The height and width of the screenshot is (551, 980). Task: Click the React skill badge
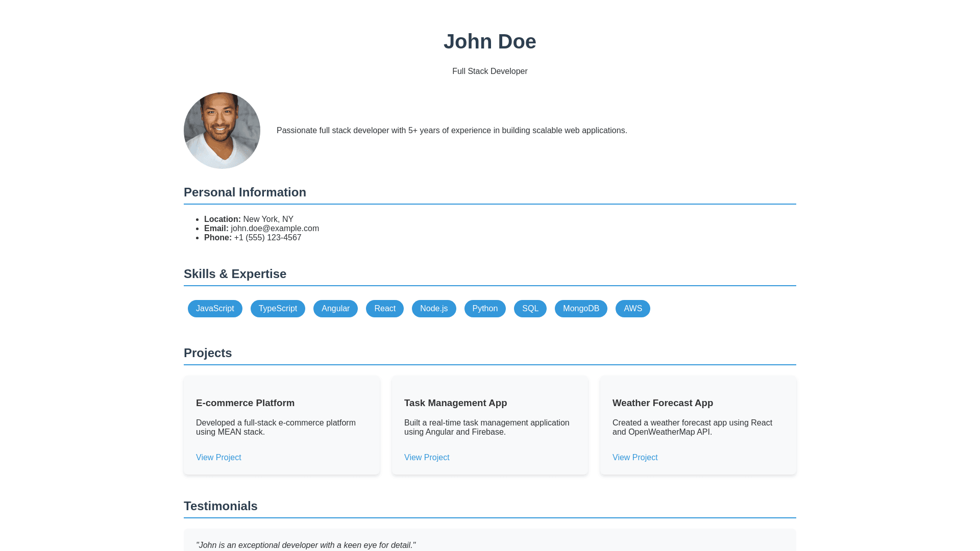385,309
